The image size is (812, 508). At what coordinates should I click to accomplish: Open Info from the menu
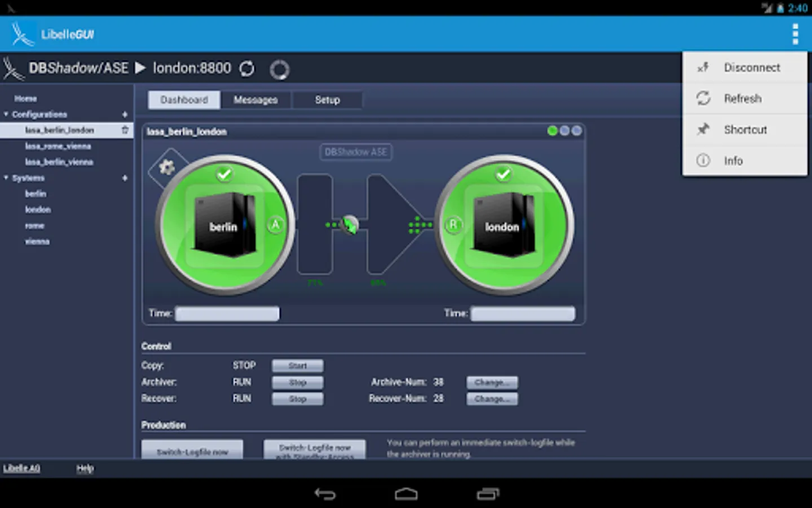click(x=744, y=160)
